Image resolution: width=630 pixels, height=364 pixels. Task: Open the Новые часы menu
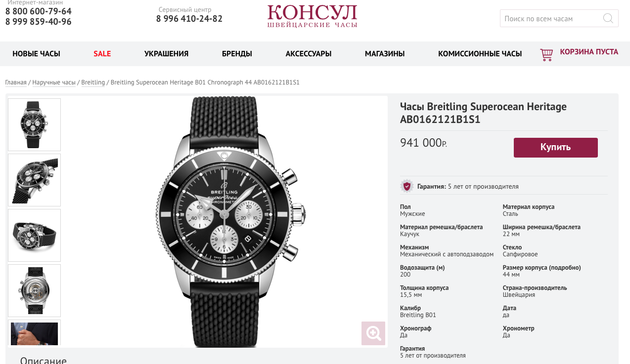[37, 54]
